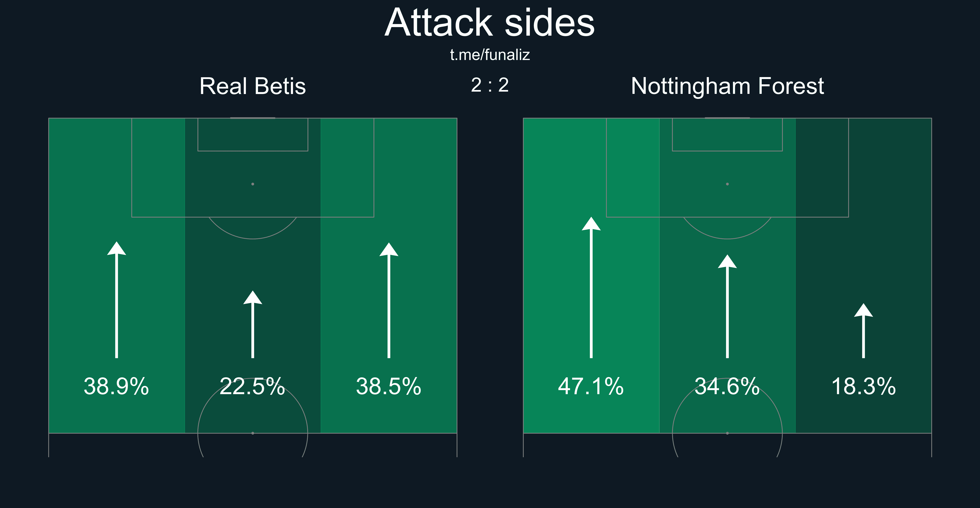This screenshot has height=508, width=980.
Task: Select the 22.5% central value
Action: (x=253, y=386)
